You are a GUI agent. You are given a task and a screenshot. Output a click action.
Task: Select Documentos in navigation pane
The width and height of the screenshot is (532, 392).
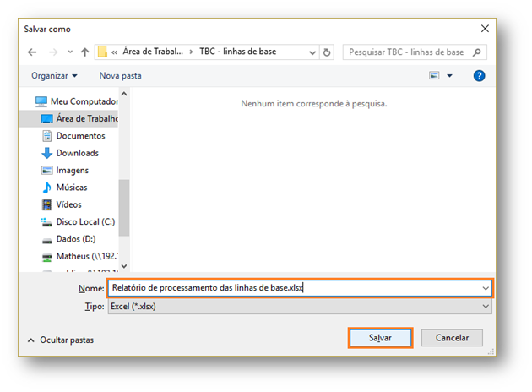click(80, 136)
